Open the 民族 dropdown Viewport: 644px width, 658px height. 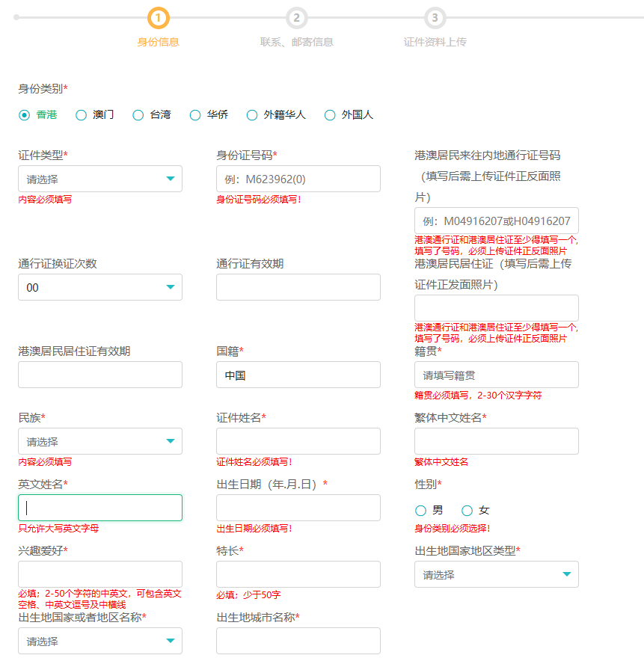click(99, 441)
